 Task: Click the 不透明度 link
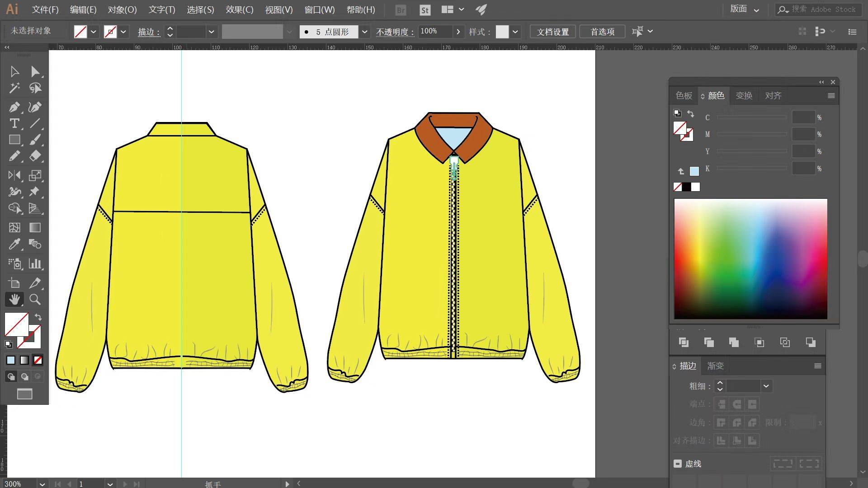(395, 32)
